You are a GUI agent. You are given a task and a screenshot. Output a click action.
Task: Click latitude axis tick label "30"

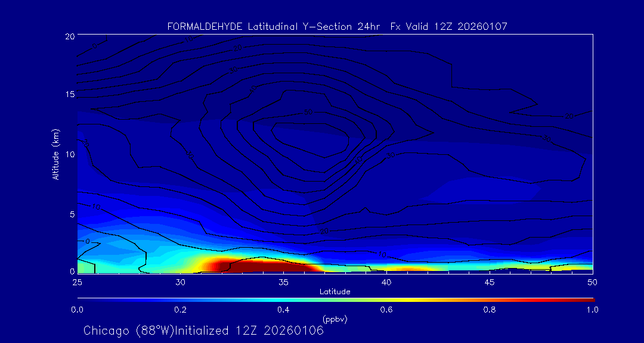(180, 282)
